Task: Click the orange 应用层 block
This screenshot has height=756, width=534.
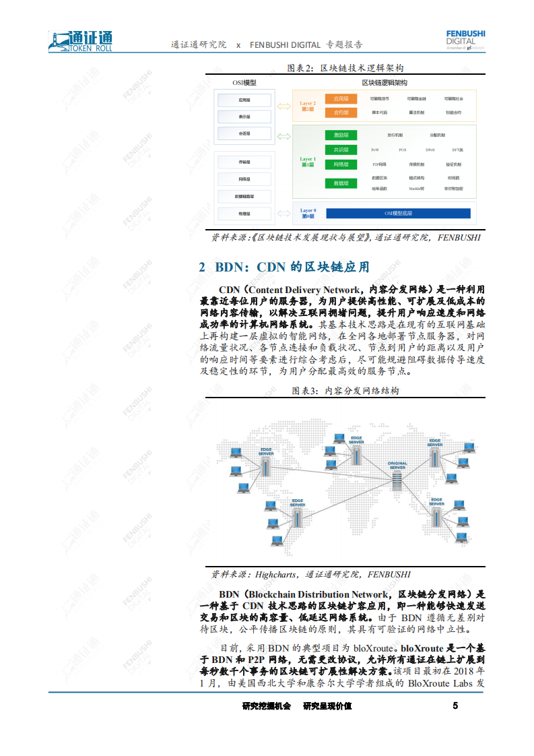Action: [x=341, y=99]
